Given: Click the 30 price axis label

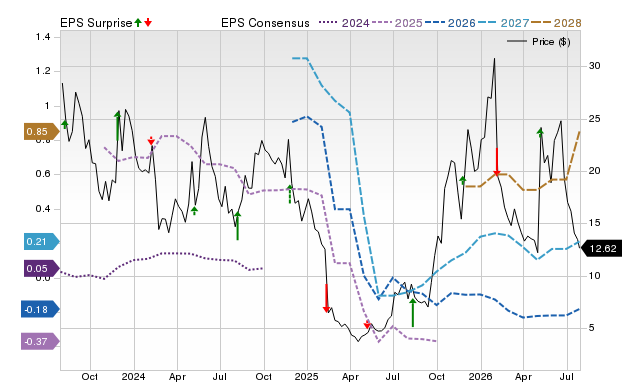Looking at the screenshot, I should (595, 66).
